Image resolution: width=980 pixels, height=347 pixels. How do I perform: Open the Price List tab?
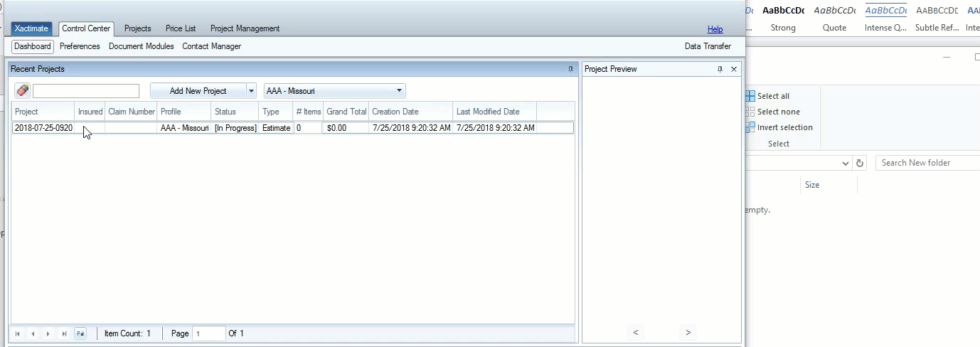[x=181, y=28]
